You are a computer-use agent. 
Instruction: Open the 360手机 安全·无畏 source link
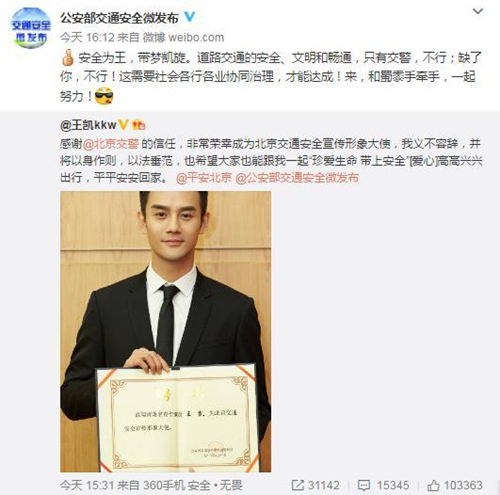193,485
